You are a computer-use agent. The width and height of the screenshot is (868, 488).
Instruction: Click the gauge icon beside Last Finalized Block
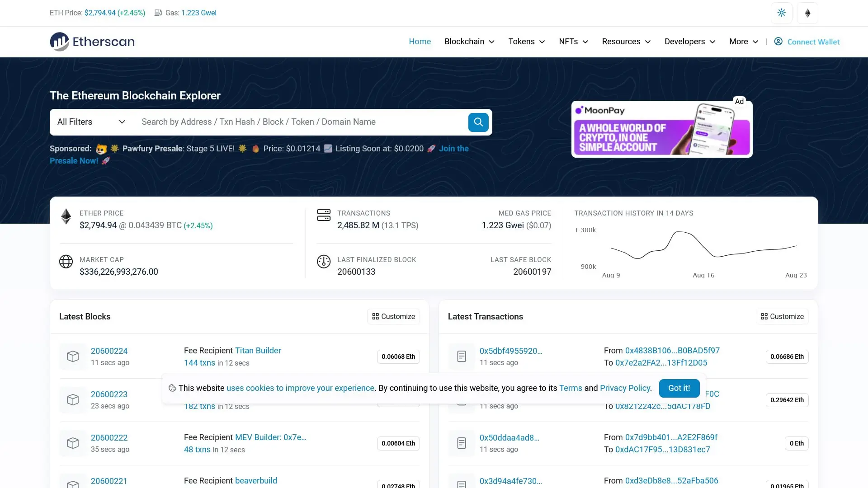pyautogui.click(x=324, y=262)
